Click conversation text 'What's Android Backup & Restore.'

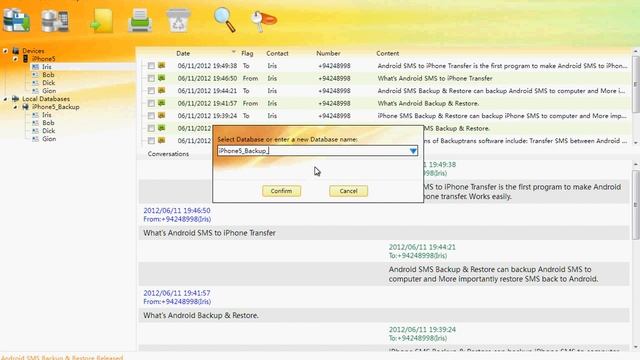(201, 316)
